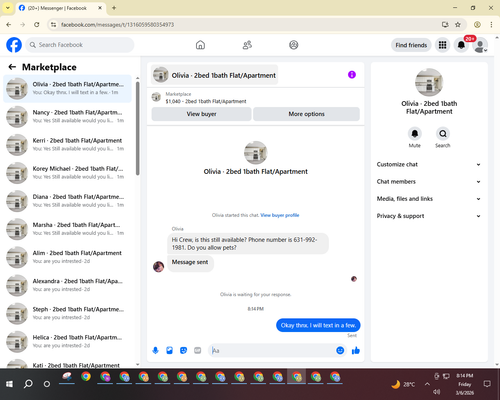This screenshot has width=500, height=400.
Task: Open tab search dropdown arrow
Action: 8,8
